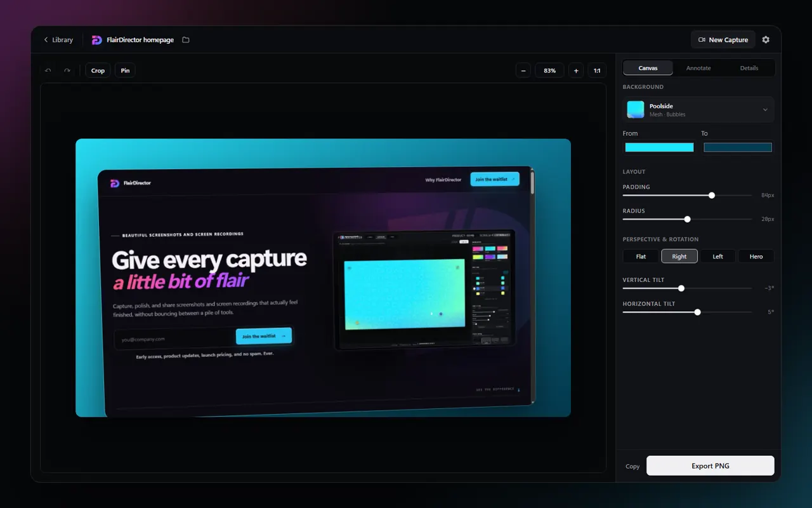Viewport: 812px width, 508px height.
Task: Copy the image to clipboard
Action: [x=632, y=466]
